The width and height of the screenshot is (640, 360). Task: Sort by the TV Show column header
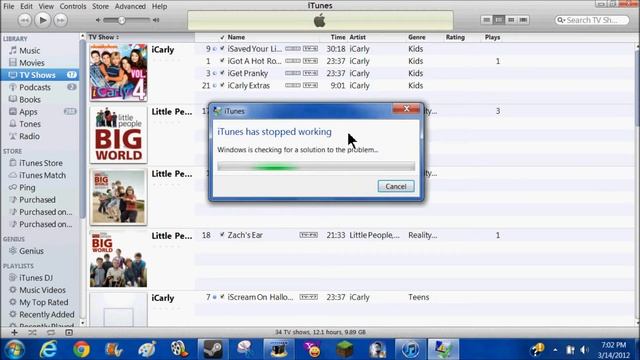click(x=141, y=37)
